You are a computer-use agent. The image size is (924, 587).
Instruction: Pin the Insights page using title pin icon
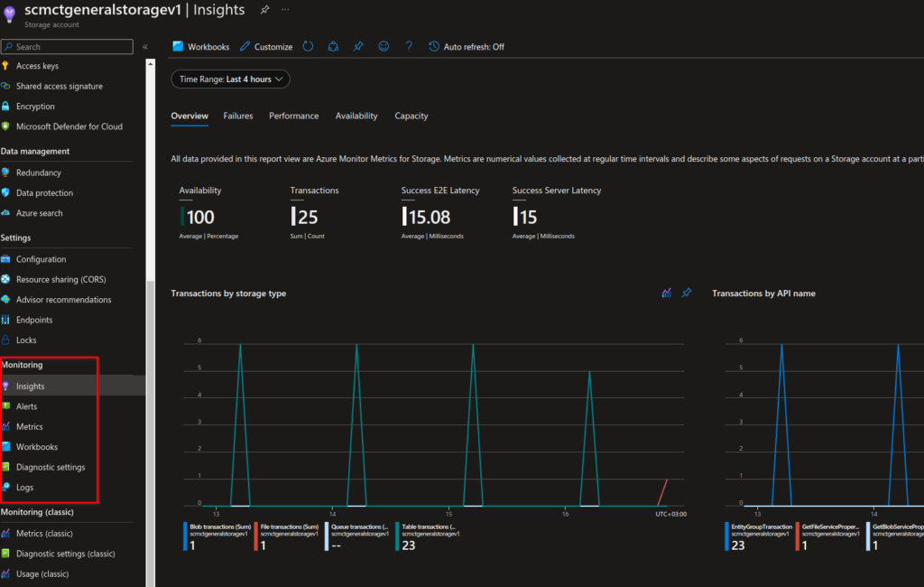264,9
